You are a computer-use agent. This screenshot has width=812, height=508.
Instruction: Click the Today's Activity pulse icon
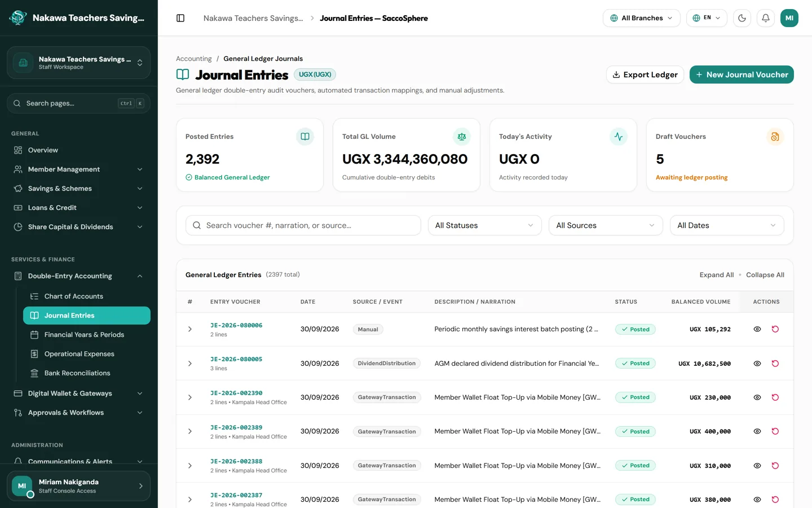[x=619, y=137]
